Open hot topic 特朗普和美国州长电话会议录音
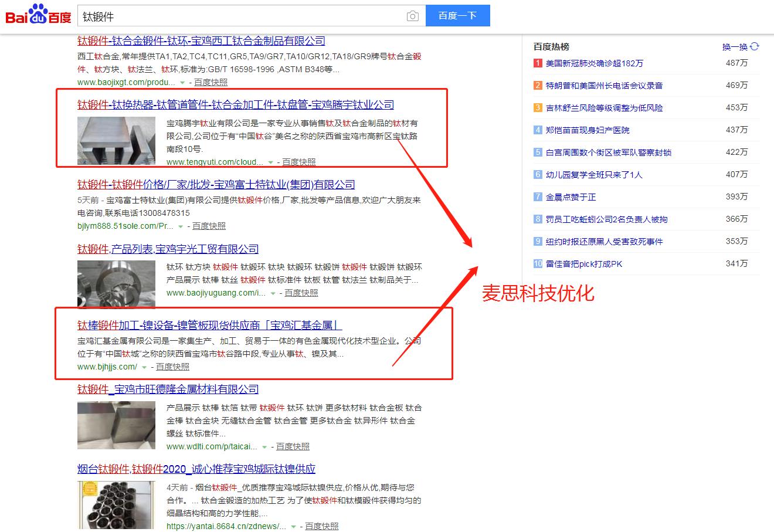This screenshot has width=774, height=532. click(605, 86)
